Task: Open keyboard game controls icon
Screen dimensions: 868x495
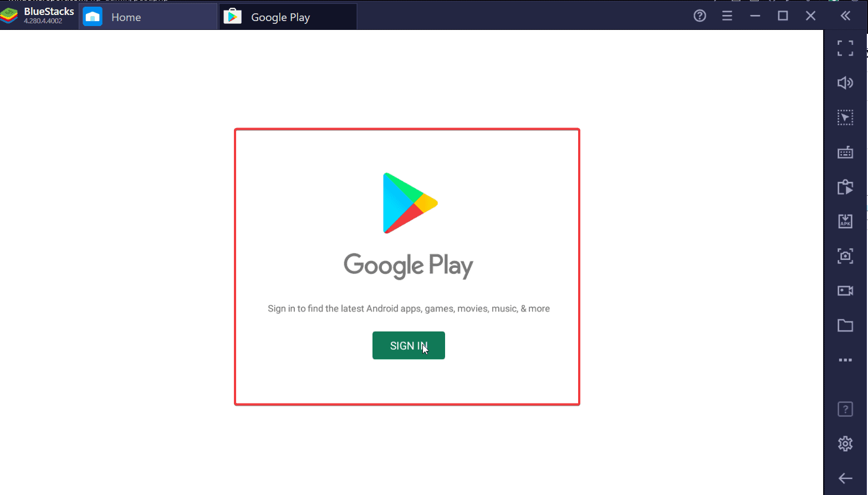Action: 845,152
